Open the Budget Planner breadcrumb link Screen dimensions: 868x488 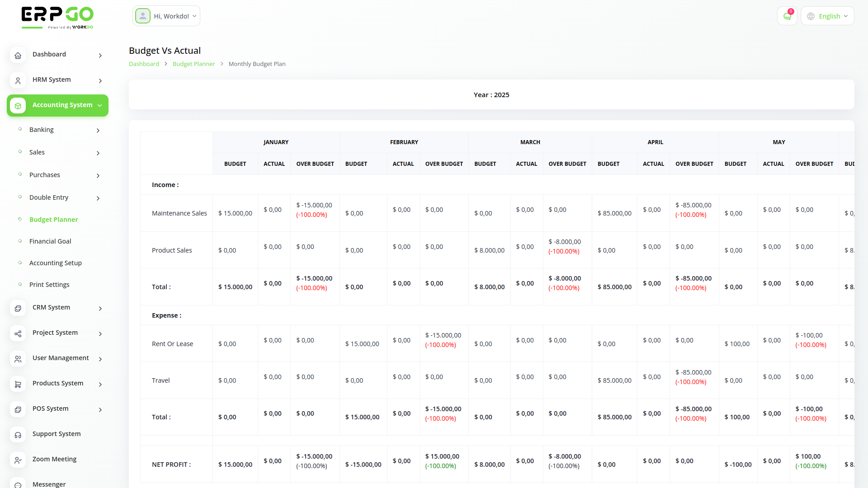pyautogui.click(x=193, y=64)
